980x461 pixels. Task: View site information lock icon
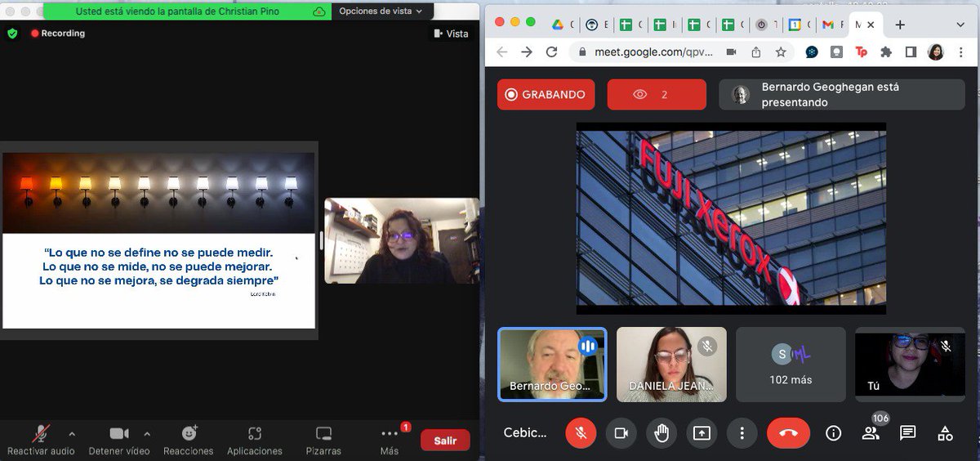(x=582, y=51)
